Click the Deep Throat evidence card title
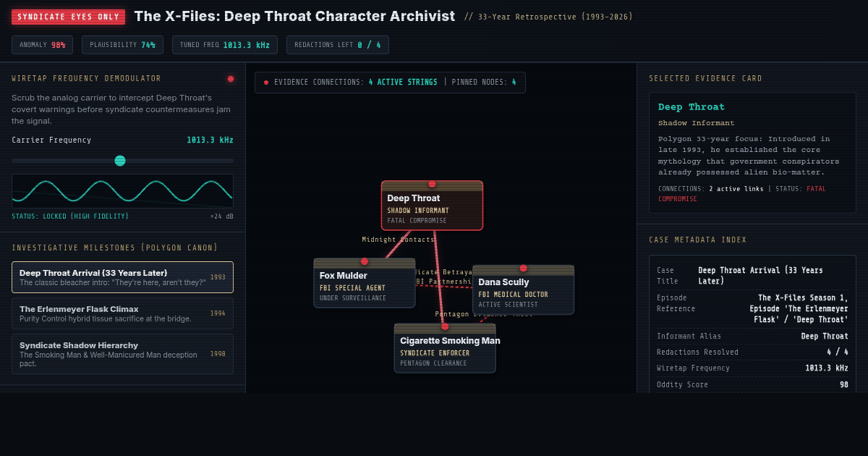The width and height of the screenshot is (868, 456). pyautogui.click(x=692, y=107)
